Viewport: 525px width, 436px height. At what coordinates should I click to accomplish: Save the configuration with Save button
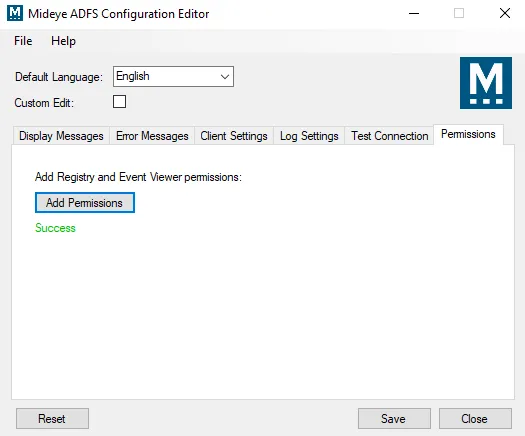click(394, 419)
